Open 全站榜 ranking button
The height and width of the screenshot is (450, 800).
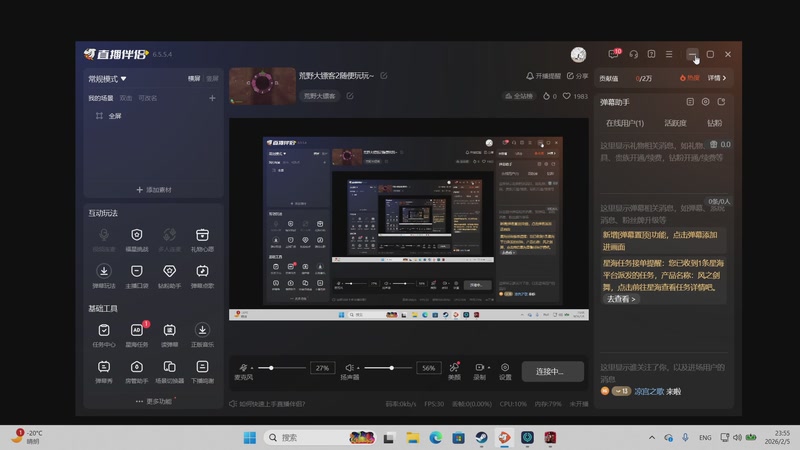519,96
